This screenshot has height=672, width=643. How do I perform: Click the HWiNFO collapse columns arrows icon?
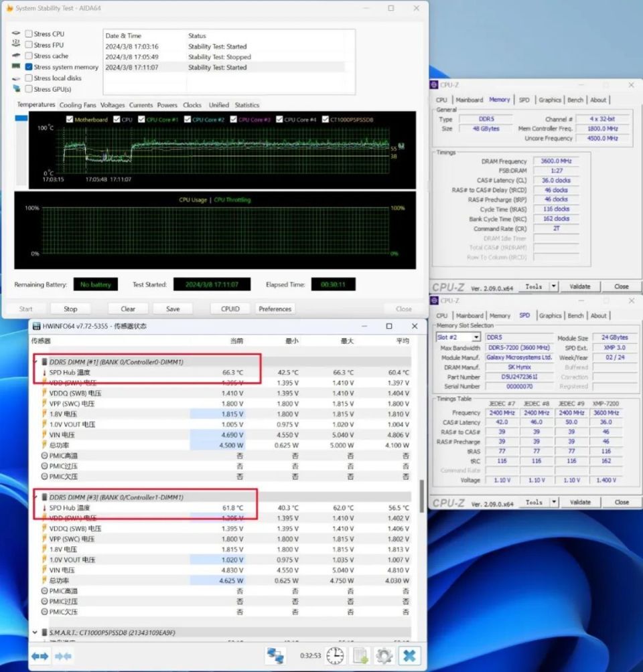(63, 656)
